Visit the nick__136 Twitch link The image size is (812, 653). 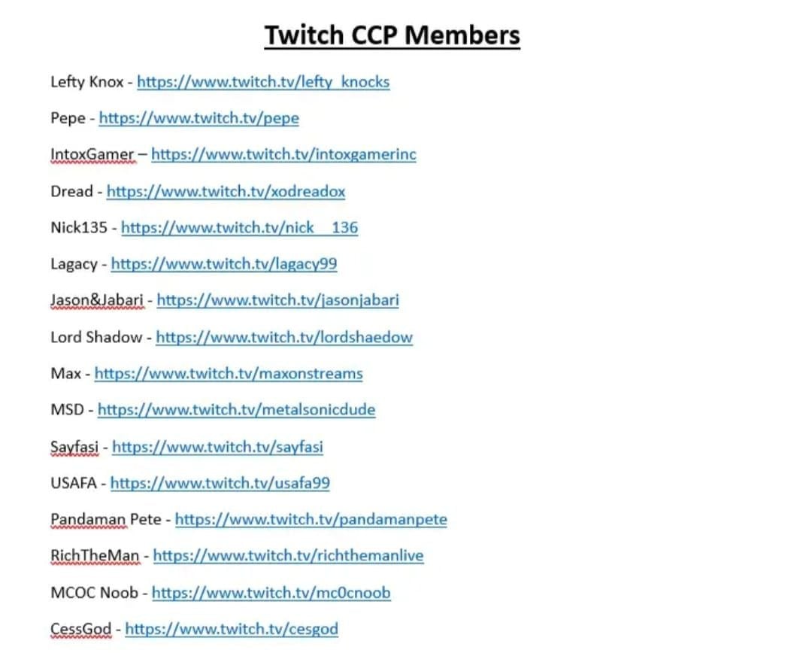coord(239,227)
